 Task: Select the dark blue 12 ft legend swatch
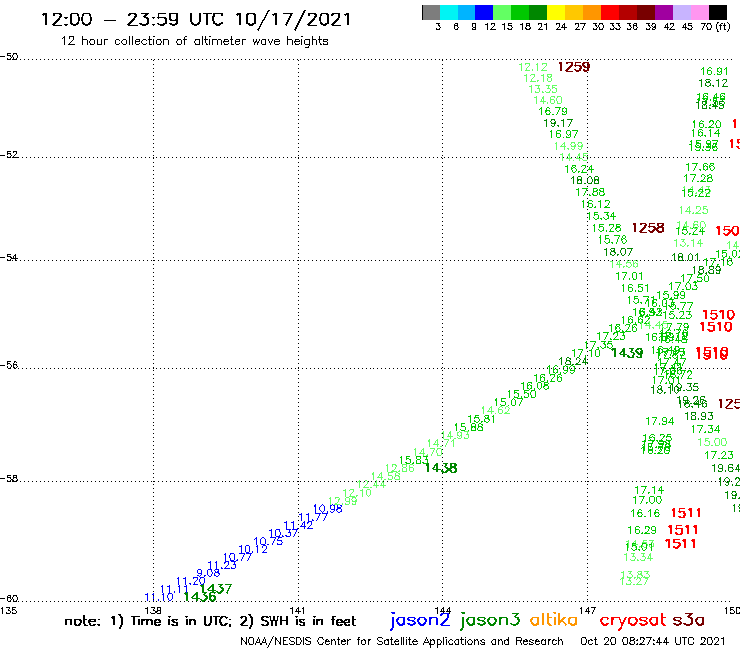pyautogui.click(x=484, y=12)
